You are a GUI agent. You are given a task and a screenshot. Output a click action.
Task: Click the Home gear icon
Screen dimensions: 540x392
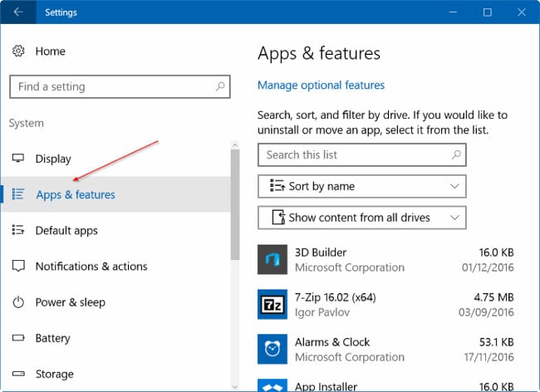18,51
